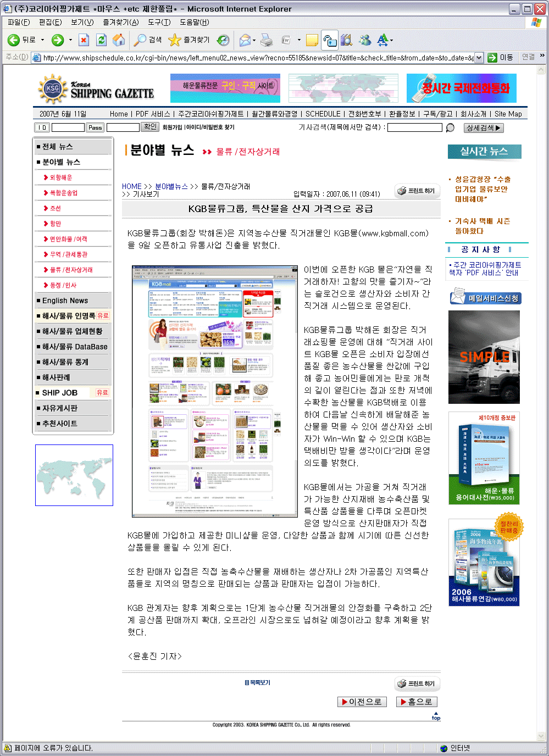The image size is (549, 756).
Task: Click the bottom 프린트하기 button
Action: 417,683
